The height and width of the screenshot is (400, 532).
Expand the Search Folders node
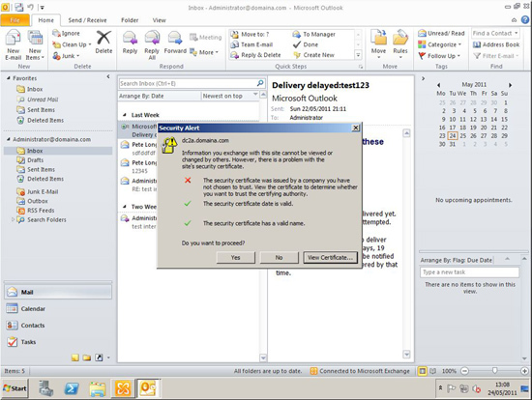(13, 219)
